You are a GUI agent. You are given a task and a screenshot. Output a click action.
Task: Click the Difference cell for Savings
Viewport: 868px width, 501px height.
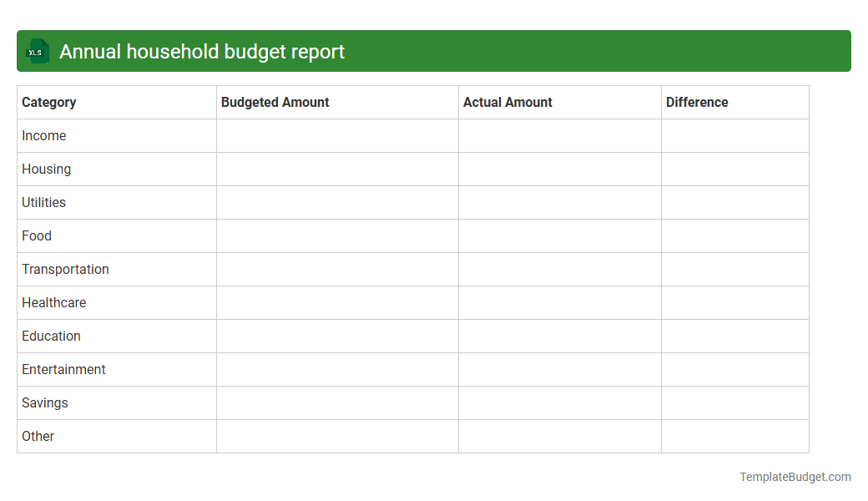[x=734, y=402]
